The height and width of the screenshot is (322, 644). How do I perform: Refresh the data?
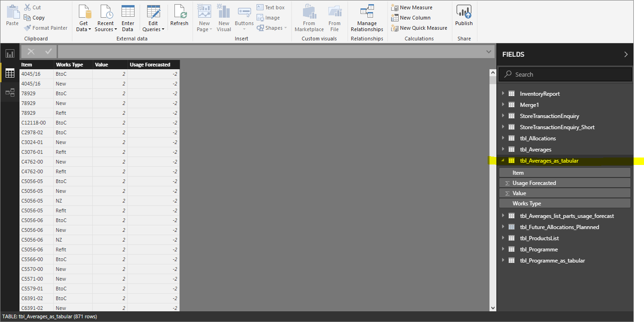[x=179, y=15]
